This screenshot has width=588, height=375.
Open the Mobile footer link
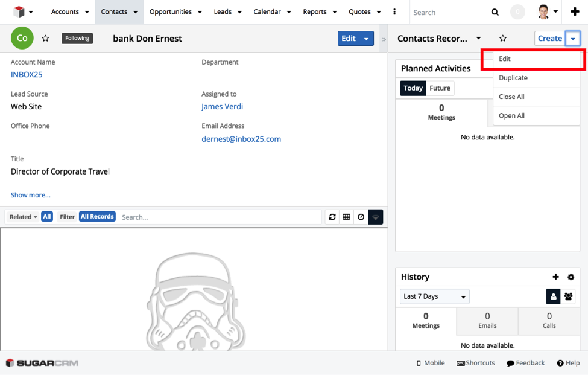431,363
